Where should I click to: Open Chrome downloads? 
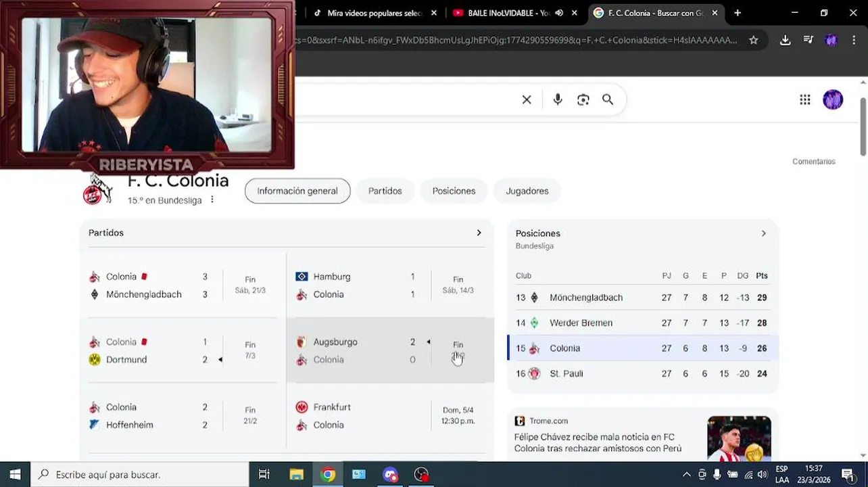[785, 40]
